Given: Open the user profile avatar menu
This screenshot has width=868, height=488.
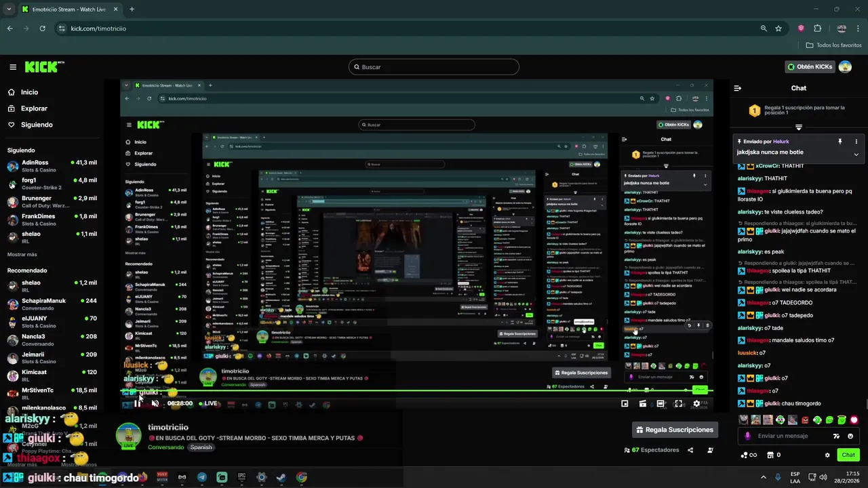Looking at the screenshot, I should (845, 67).
